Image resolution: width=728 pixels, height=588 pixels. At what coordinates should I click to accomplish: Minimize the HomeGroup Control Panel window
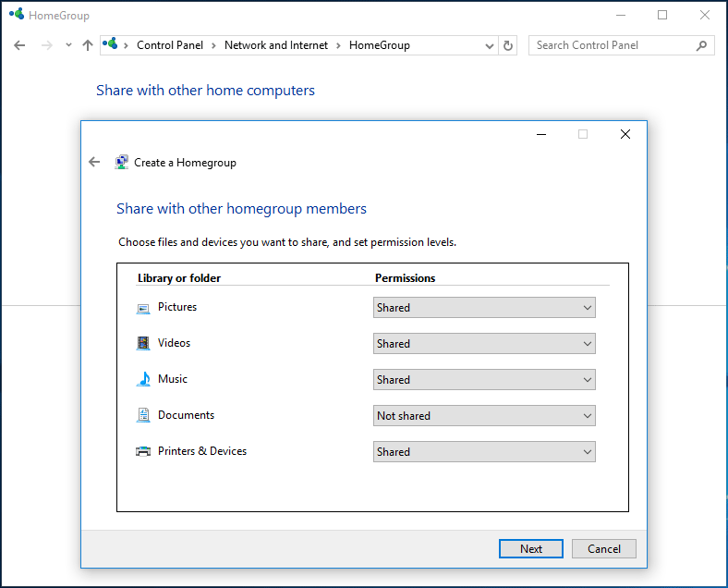click(621, 15)
